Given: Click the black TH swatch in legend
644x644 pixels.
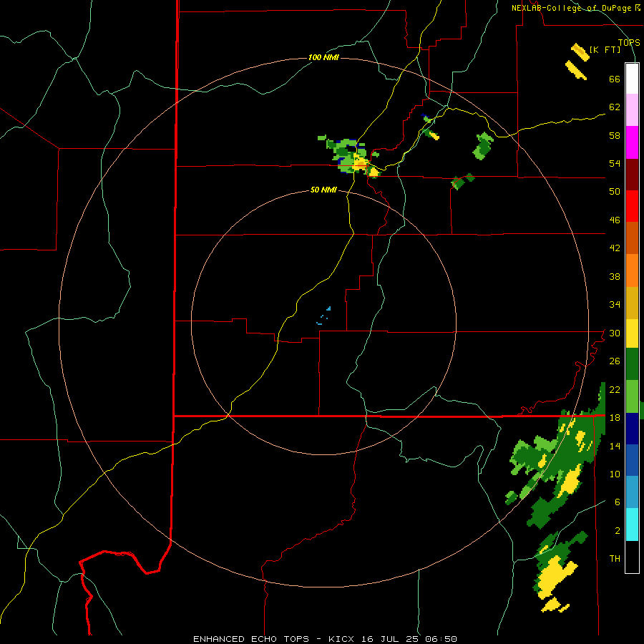Looking at the screenshot, I should point(632,557).
